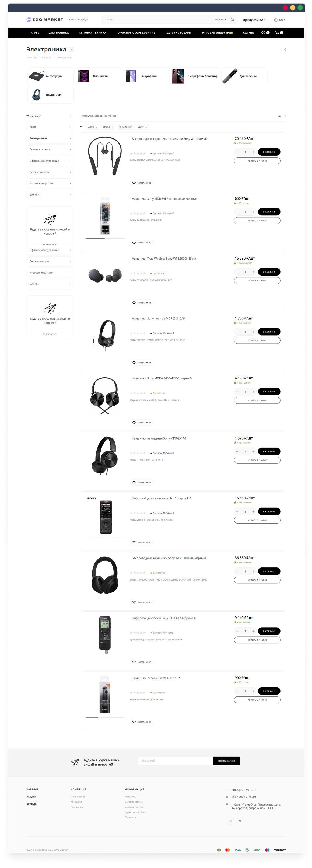Open the БЫТОВАЯ ТЕХНИКА menu item
Image resolution: width=312 pixels, height=868 pixels.
point(93,33)
